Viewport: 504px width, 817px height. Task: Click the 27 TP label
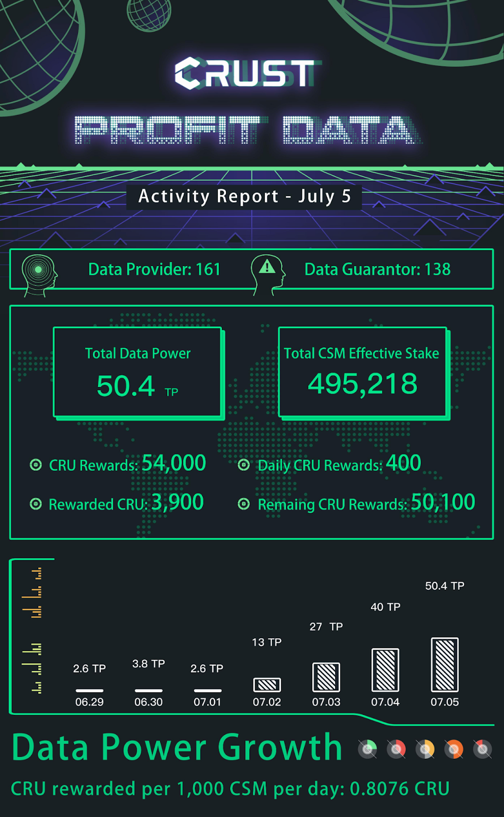pyautogui.click(x=326, y=627)
